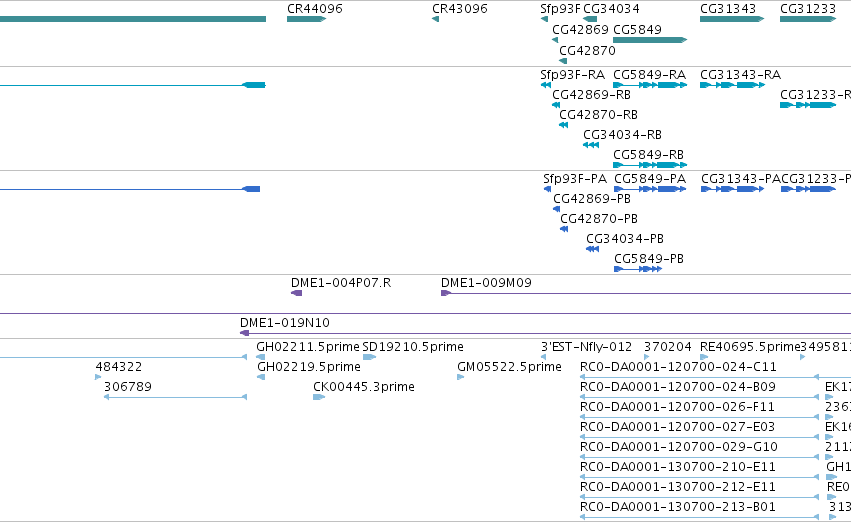Select protein CG42869-PB label
The width and height of the screenshot is (851, 522).
(x=592, y=199)
